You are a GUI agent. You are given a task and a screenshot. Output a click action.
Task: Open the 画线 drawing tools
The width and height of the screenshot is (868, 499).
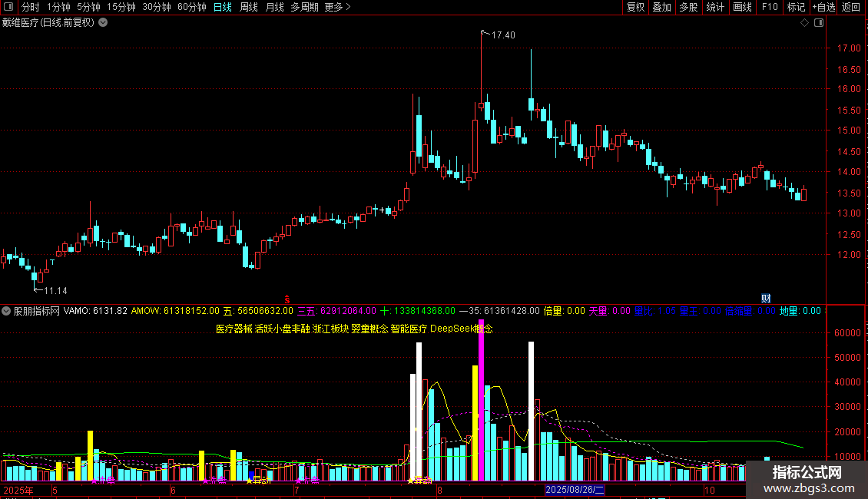pos(742,7)
